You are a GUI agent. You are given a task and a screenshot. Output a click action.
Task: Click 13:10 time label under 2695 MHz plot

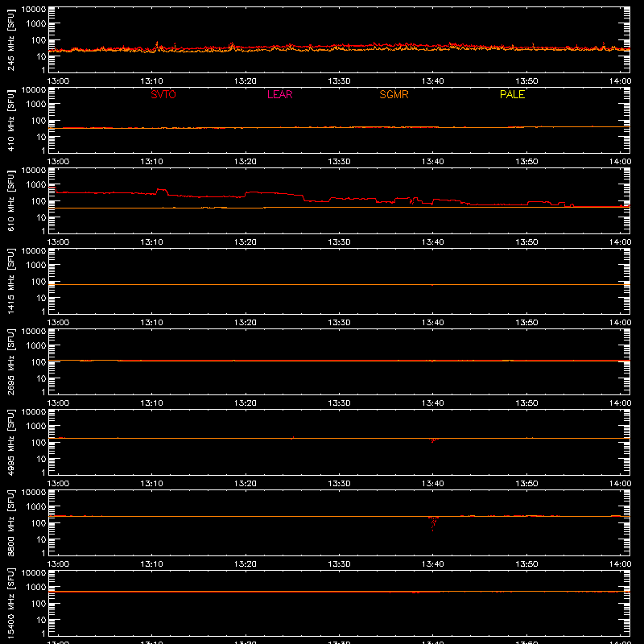(151, 403)
